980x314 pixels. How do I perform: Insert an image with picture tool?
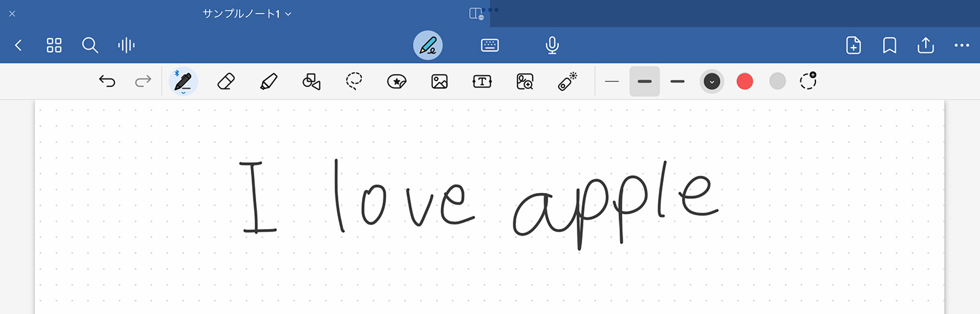[440, 81]
